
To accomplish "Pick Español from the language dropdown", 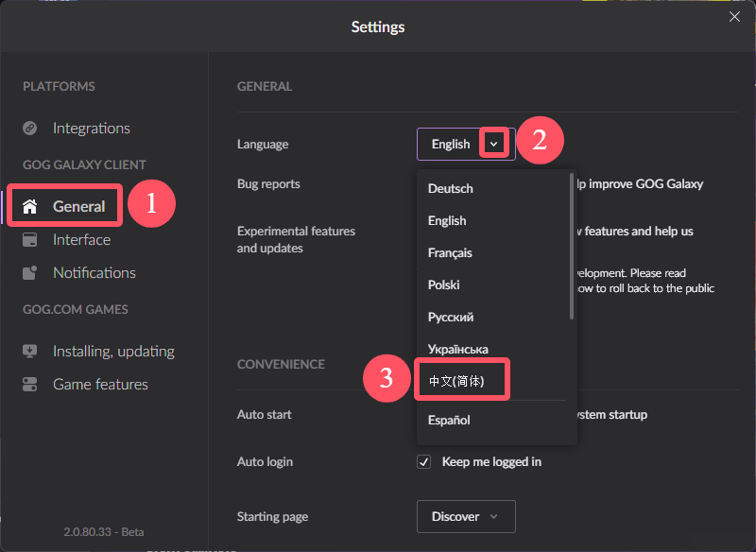I will pyautogui.click(x=449, y=420).
